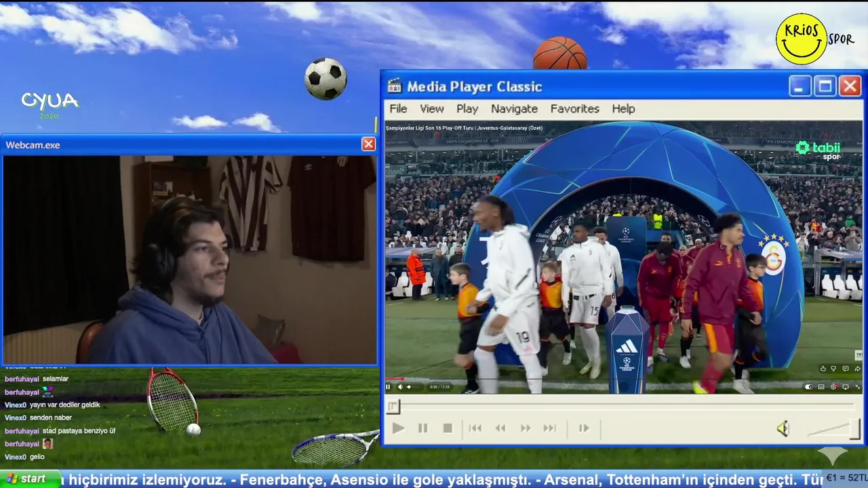Close the Media Player Classic window
The height and width of the screenshot is (488, 868).
(850, 86)
